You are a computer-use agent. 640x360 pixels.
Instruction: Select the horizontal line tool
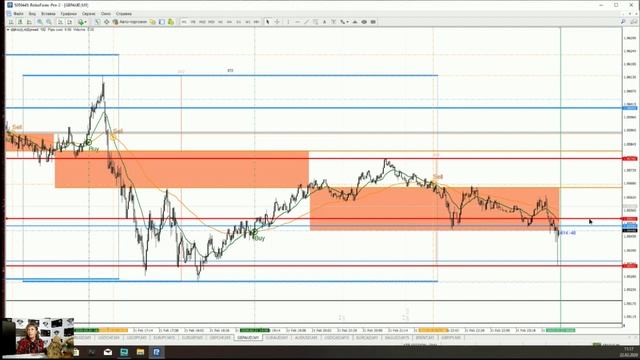pyautogui.click(x=298, y=22)
